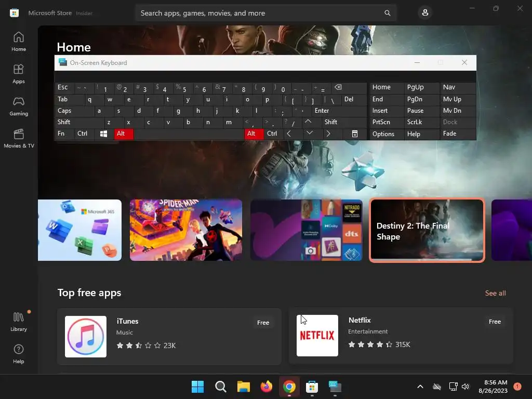Toggle the right Ctrl key on the keyboard
This screenshot has height=399, width=532.
coord(273,134)
